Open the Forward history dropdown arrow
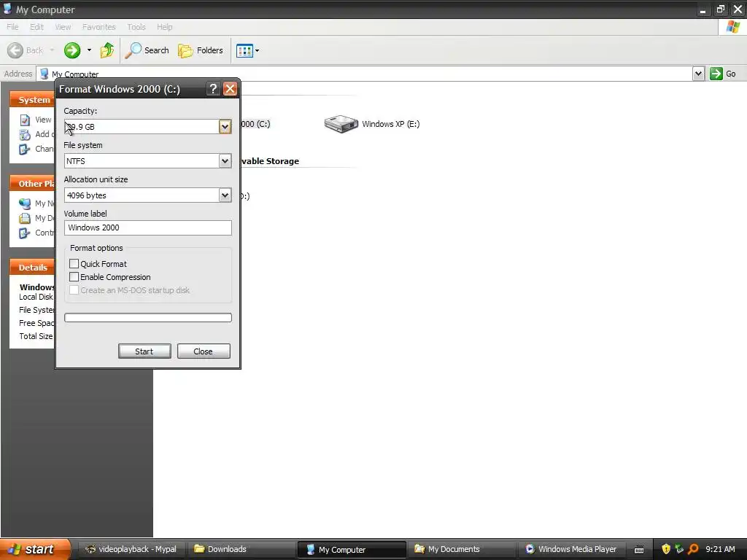 pos(89,50)
